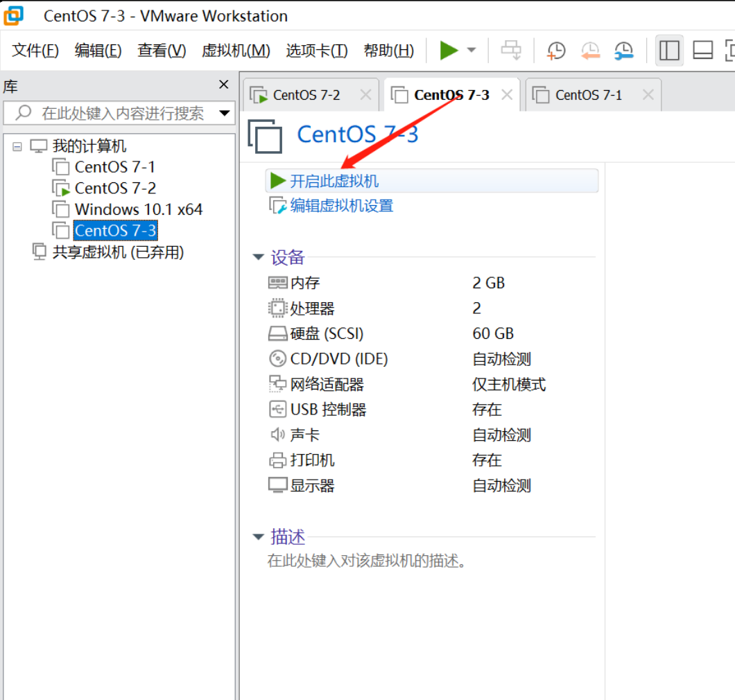This screenshot has width=735, height=700.
Task: Click the 打印机 printer icon
Action: point(277,460)
